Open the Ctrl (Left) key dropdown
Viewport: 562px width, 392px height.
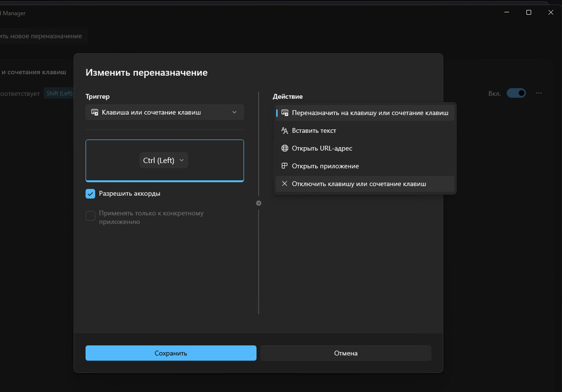[x=164, y=160]
